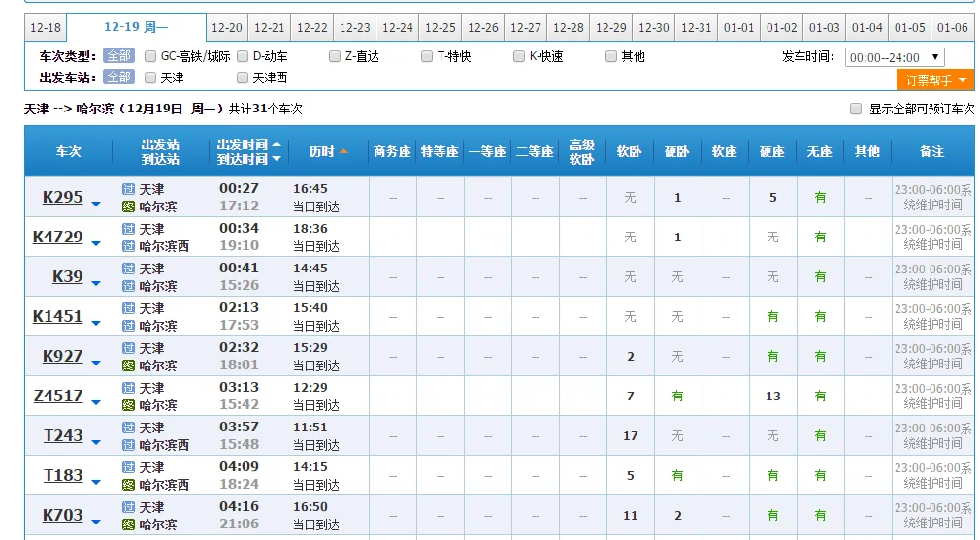The image size is (980, 540).
Task: Click the pass-through icon beside 天津 in K39 row
Action: (x=128, y=269)
